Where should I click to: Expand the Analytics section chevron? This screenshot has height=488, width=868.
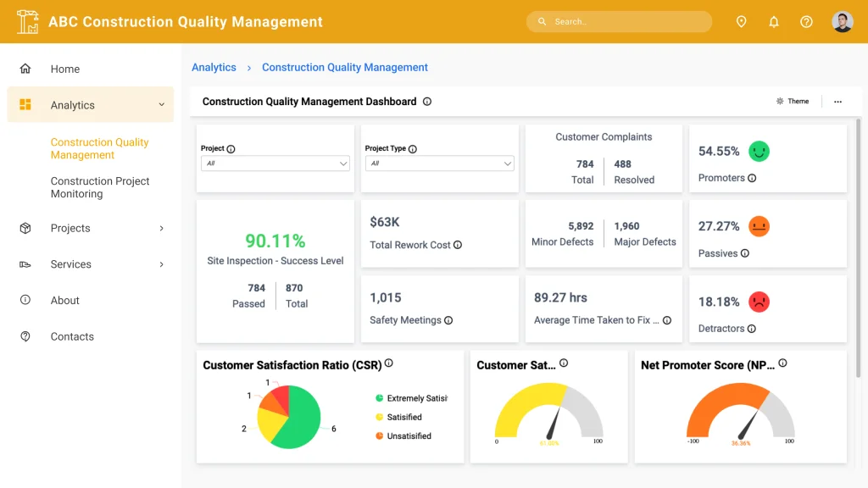click(x=161, y=104)
